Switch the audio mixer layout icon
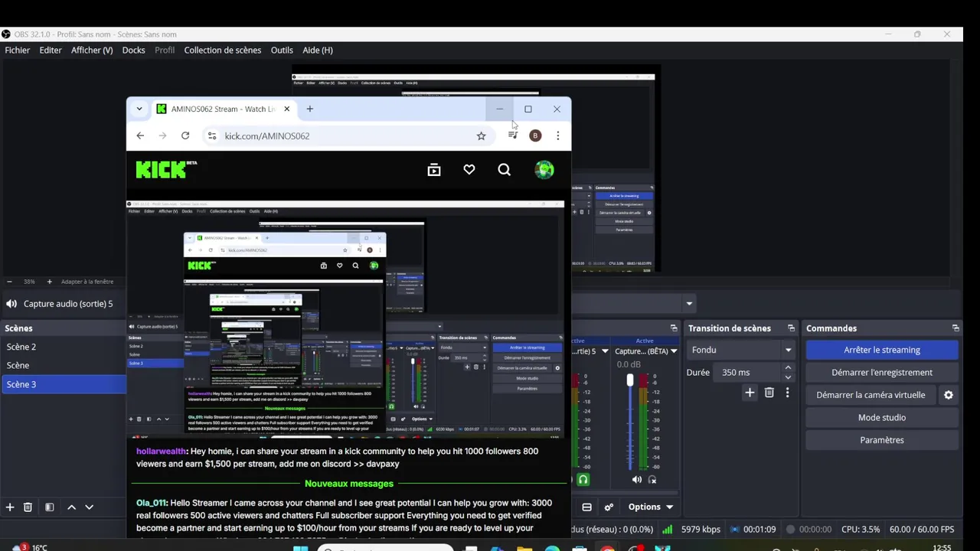980x551 pixels. coord(587,507)
